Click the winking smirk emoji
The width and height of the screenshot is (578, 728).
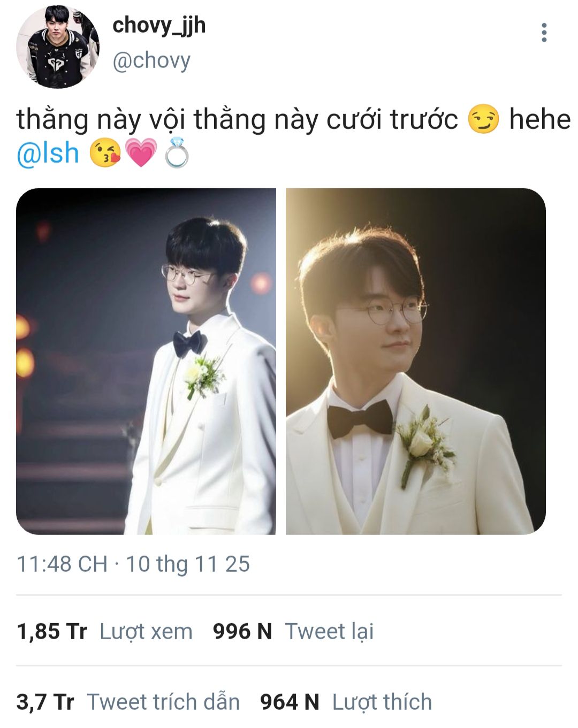pos(483,119)
